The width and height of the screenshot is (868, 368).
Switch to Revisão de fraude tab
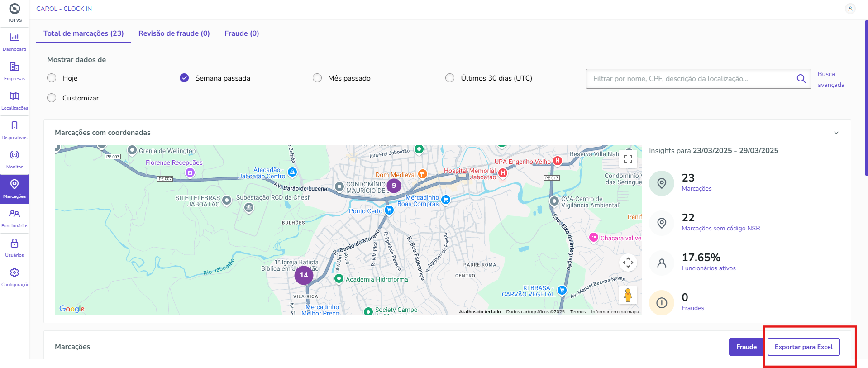pos(174,33)
